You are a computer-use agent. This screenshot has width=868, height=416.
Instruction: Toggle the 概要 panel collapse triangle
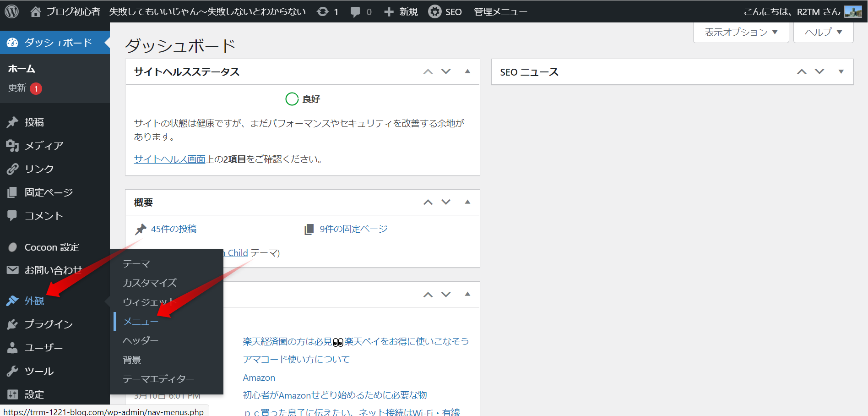click(467, 202)
